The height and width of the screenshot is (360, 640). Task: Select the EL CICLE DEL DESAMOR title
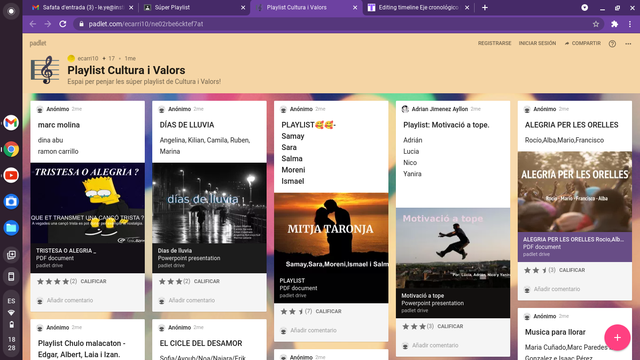click(x=201, y=343)
